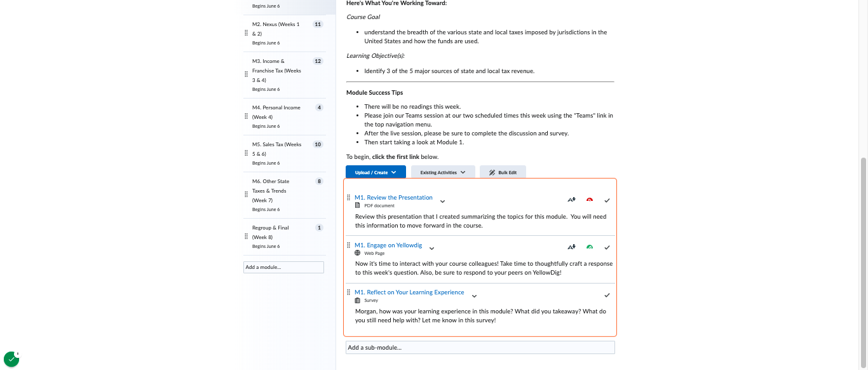Grab the drag handle beside M1. Reflect on Your Learning
Viewport: 868px width, 370px height.
348,292
